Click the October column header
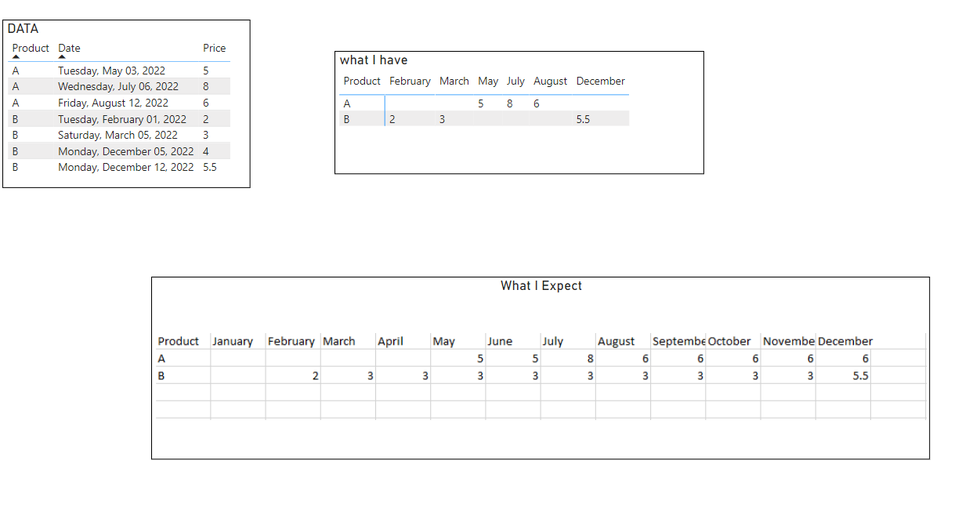This screenshot has width=980, height=511. click(x=729, y=341)
